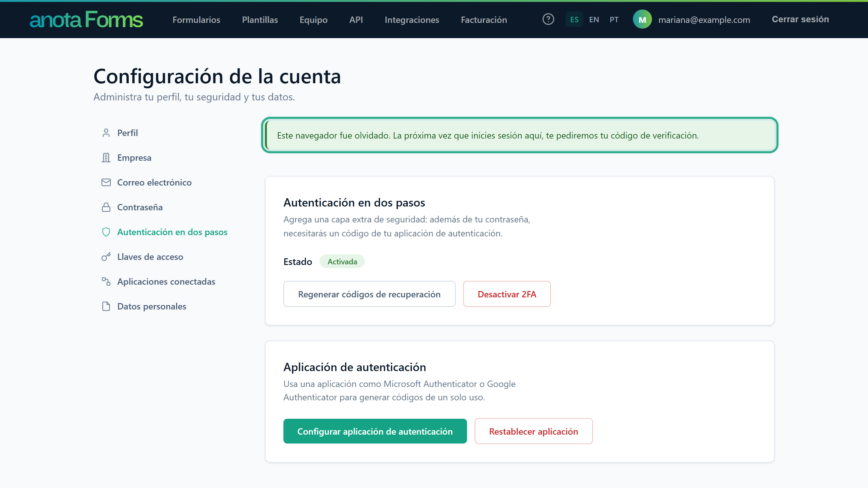Switch language to ES

click(574, 20)
